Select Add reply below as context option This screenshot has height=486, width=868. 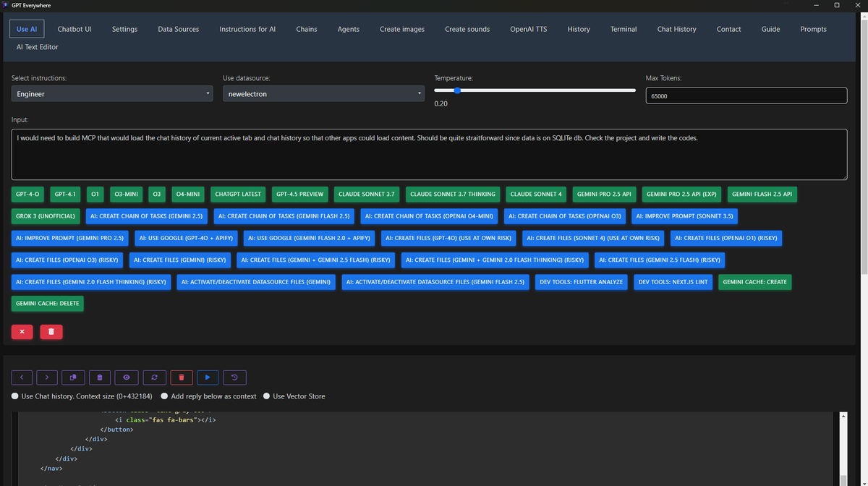point(165,396)
